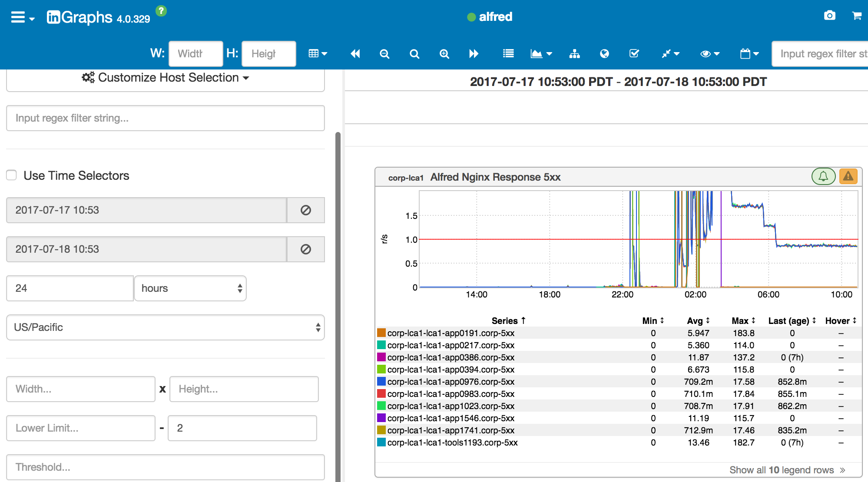Open the shopping cart icon

point(857,16)
